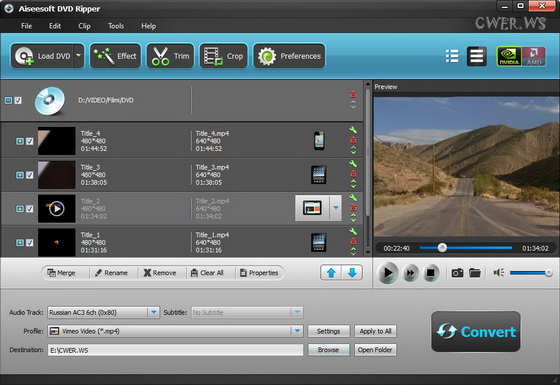Image resolution: width=560 pixels, height=385 pixels.
Task: Collapse the D:/VIDEO/Filmi/DVD disc group
Action: pyautogui.click(x=8, y=101)
